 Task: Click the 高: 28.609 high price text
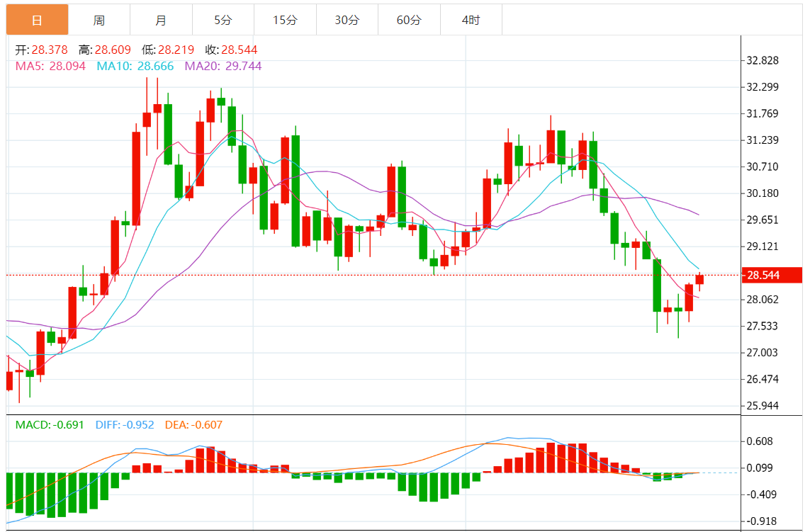click(105, 50)
